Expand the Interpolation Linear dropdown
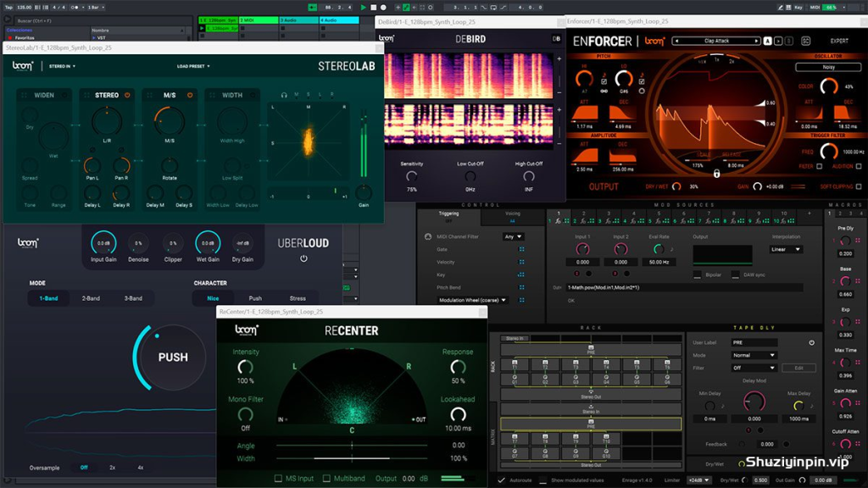 [786, 250]
